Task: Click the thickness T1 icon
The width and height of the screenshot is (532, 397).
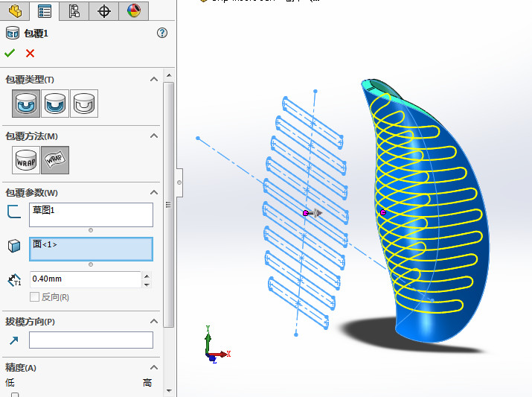Action: click(14, 280)
